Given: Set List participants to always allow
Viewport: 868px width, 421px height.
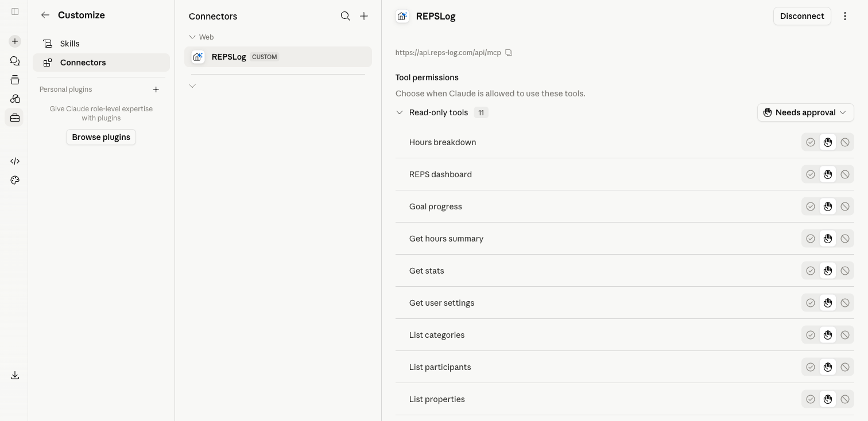Looking at the screenshot, I should pos(811,367).
